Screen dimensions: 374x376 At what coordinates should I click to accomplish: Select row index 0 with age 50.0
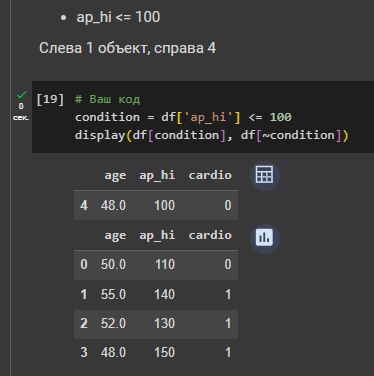[x=156, y=265]
